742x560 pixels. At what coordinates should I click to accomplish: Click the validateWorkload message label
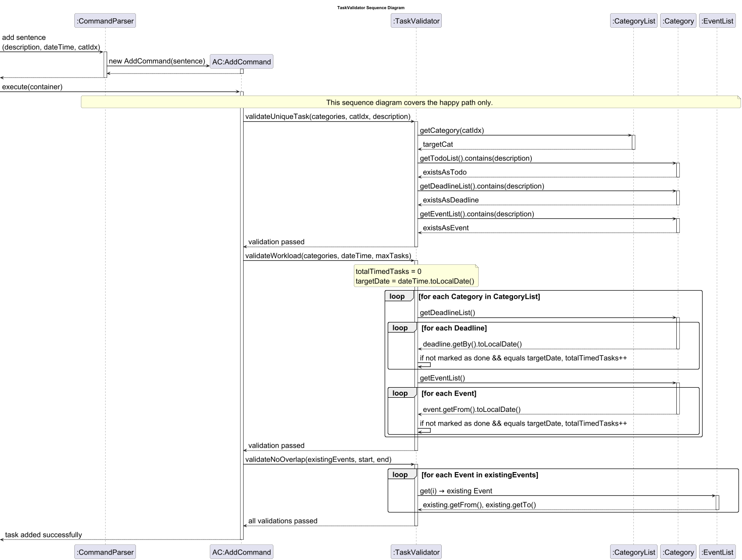(329, 256)
